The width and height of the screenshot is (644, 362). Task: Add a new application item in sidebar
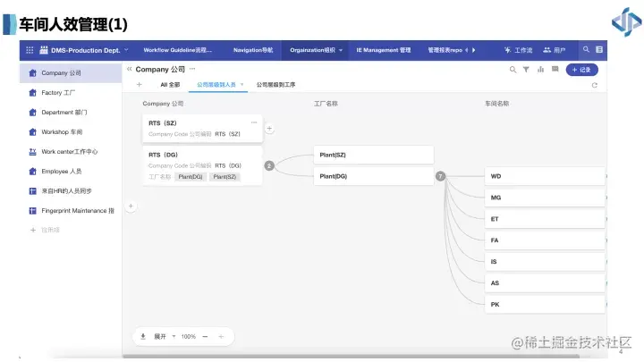pyautogui.click(x=45, y=231)
